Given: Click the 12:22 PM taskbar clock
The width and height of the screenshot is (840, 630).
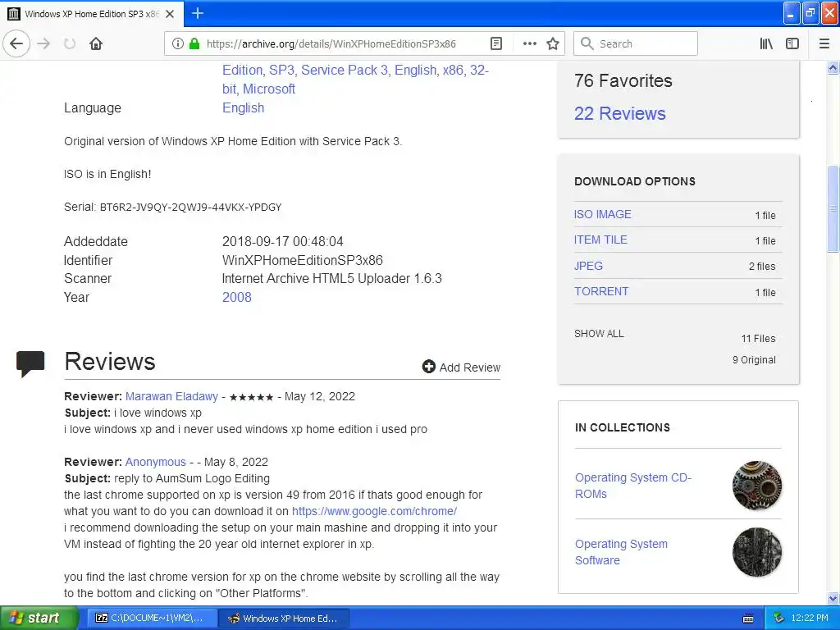Looking at the screenshot, I should pyautogui.click(x=810, y=619).
